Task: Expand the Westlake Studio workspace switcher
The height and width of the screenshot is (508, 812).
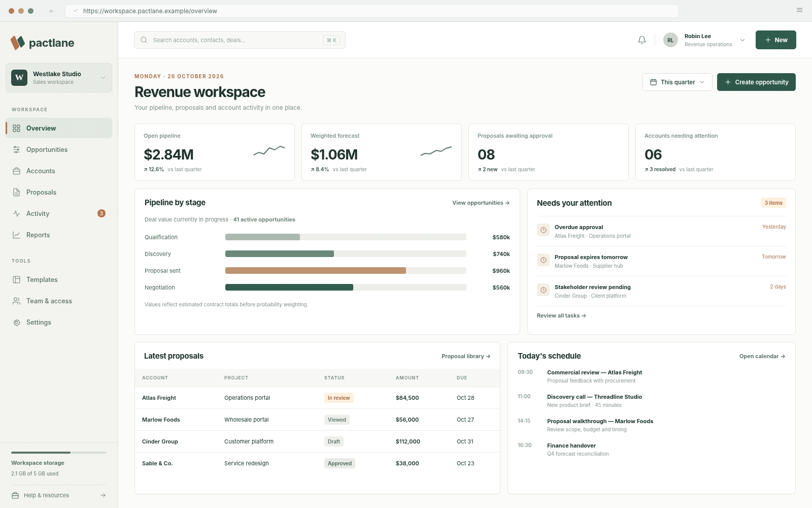Action: point(59,78)
